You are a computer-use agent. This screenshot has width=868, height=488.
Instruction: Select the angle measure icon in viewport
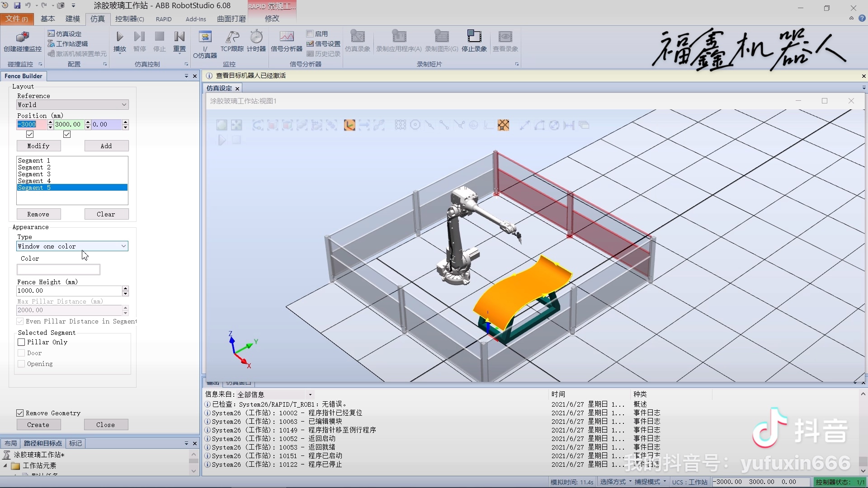pos(539,125)
